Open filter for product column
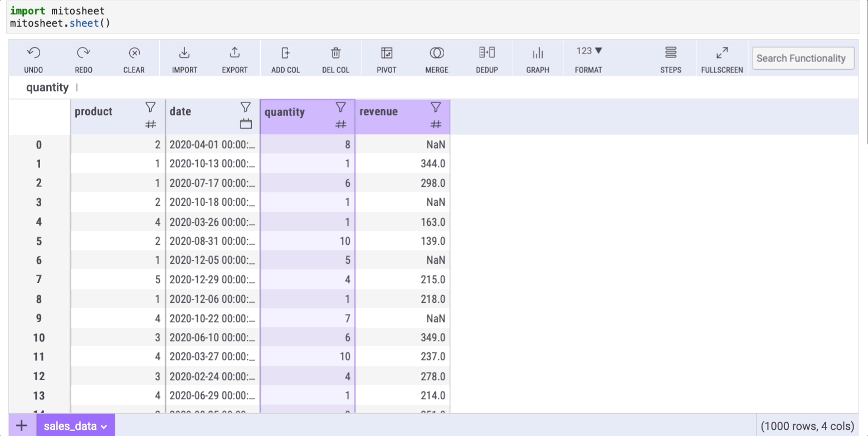Viewport: 868px width, 436px height. pyautogui.click(x=150, y=107)
